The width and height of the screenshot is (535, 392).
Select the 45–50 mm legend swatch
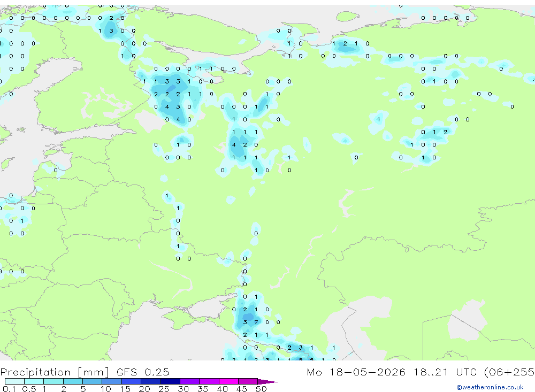(x=248, y=381)
